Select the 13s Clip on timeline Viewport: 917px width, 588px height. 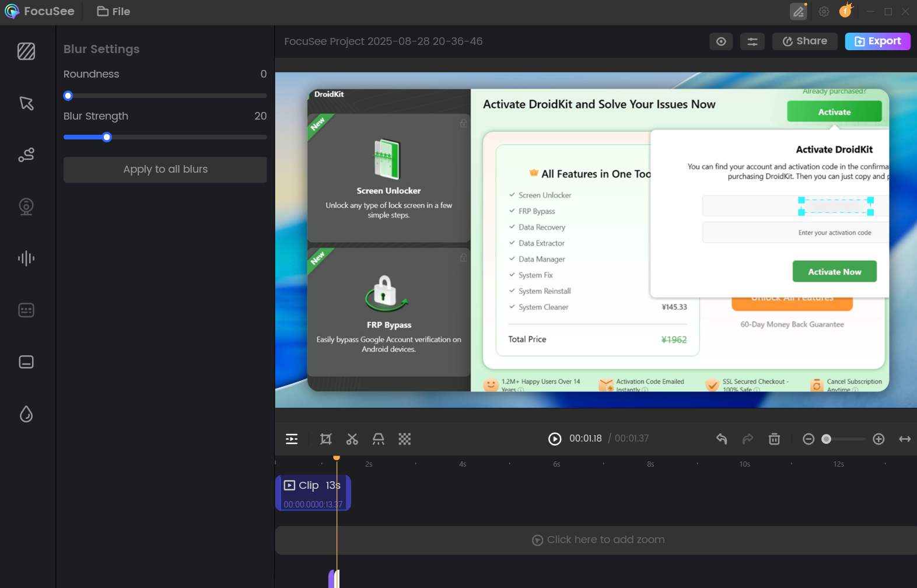[313, 493]
